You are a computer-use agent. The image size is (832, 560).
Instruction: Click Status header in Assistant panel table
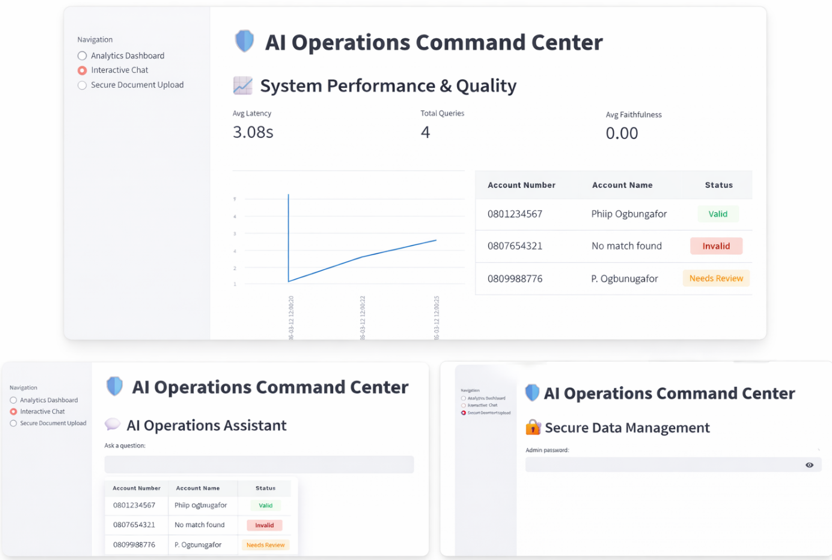(x=266, y=488)
